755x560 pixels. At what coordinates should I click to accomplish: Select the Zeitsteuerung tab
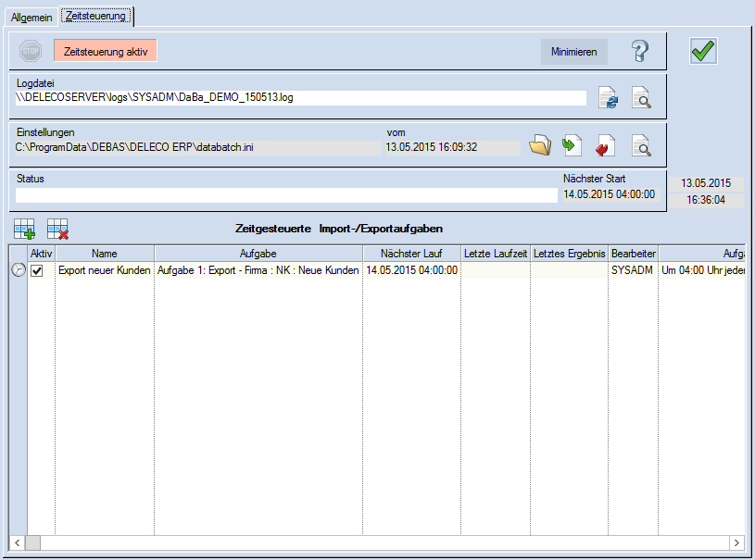tap(95, 16)
